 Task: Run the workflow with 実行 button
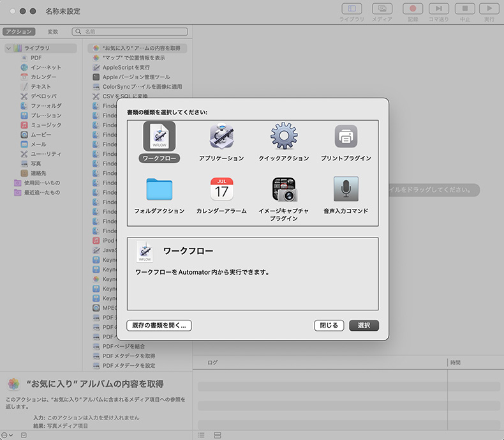click(489, 9)
